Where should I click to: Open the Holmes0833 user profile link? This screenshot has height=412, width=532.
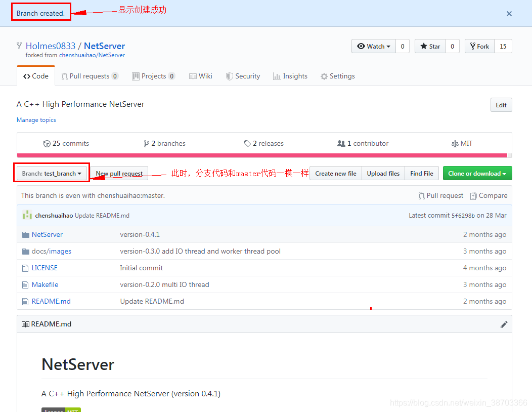pyautogui.click(x=51, y=46)
